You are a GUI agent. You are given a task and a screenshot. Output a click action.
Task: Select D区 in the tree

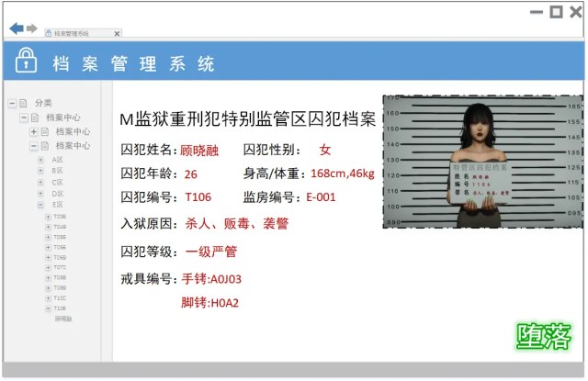[x=57, y=194]
